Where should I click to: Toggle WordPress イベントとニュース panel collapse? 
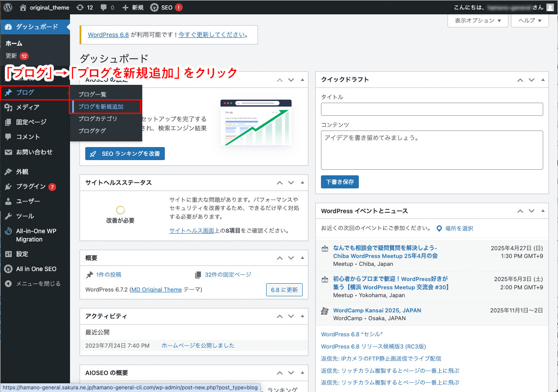click(x=542, y=211)
